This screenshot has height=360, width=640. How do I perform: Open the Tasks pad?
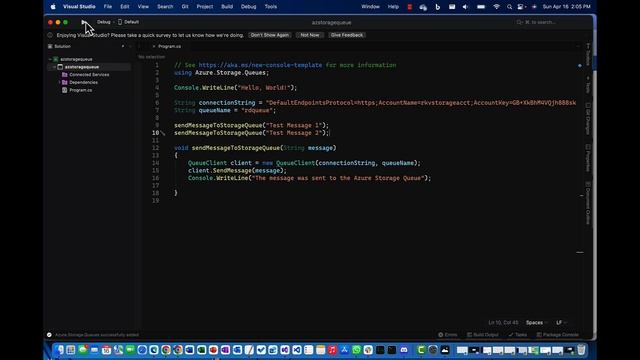click(x=518, y=335)
